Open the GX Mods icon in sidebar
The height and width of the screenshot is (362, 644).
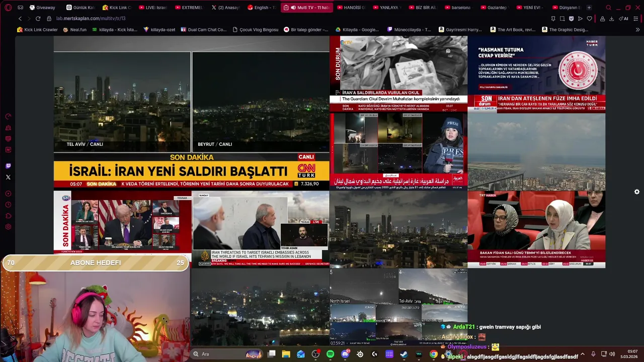8,150
